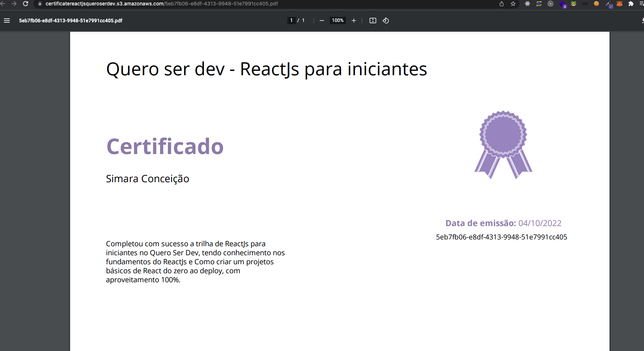Zoom out with the minus button
This screenshot has width=644, height=351.
pyautogui.click(x=322, y=21)
